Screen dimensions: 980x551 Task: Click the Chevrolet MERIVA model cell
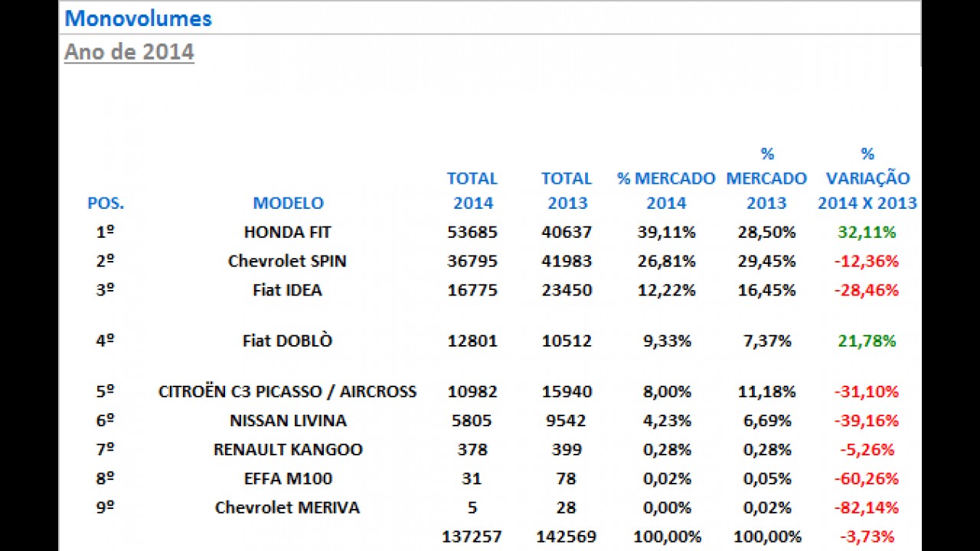point(287,507)
